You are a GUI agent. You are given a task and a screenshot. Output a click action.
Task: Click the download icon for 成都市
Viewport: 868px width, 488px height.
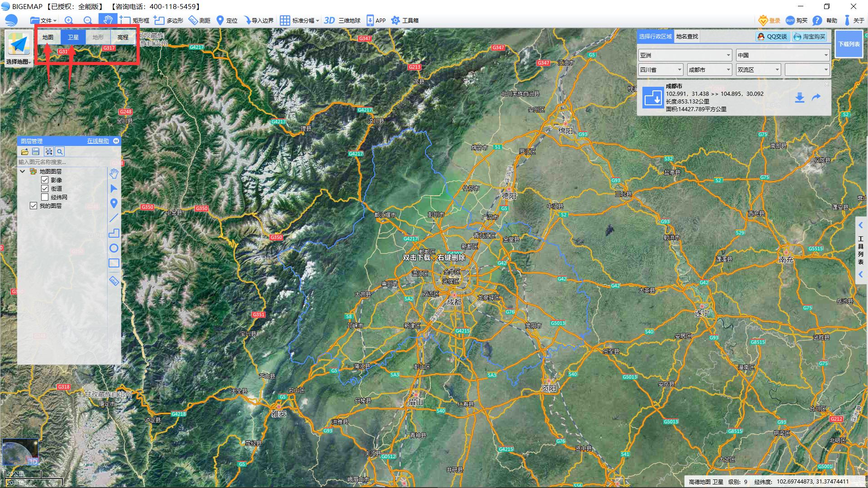799,98
